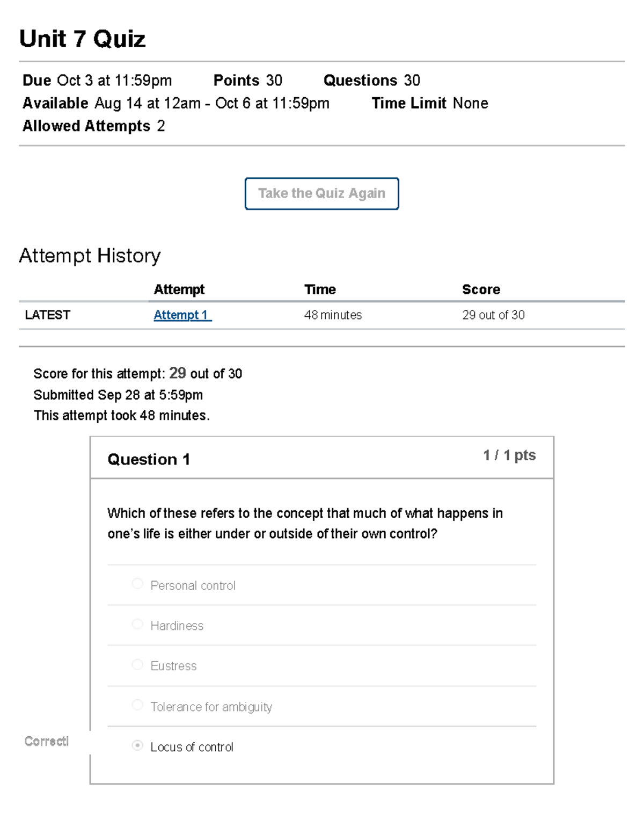Click the Attempt History heading
644x834 pixels.
pyautogui.click(x=90, y=256)
